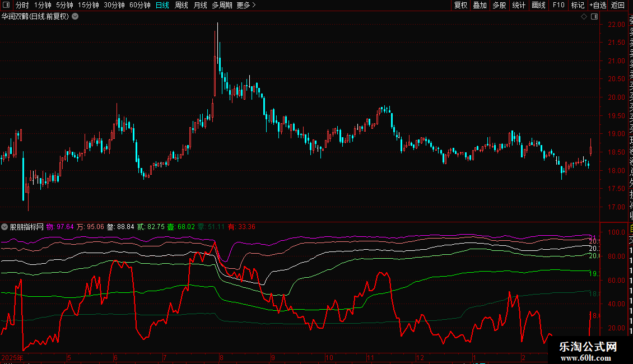This screenshot has width=633, height=364.
Task: Select the 5分钟 period tab
Action: 64,5
